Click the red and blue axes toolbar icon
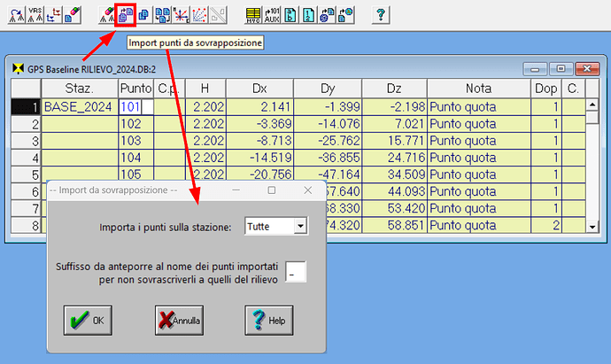This screenshot has height=364, width=611. point(53,15)
